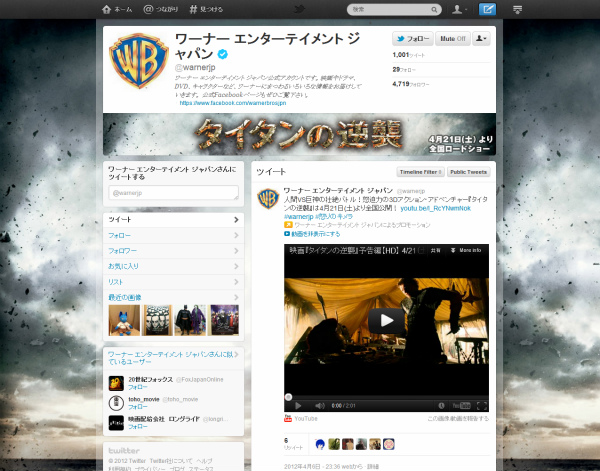Open the blue plush toy image thumbnail
The image size is (600, 471).
click(x=124, y=320)
